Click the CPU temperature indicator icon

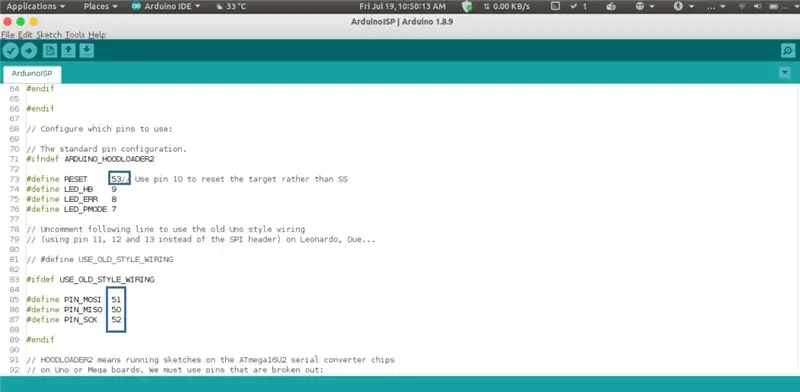219,7
